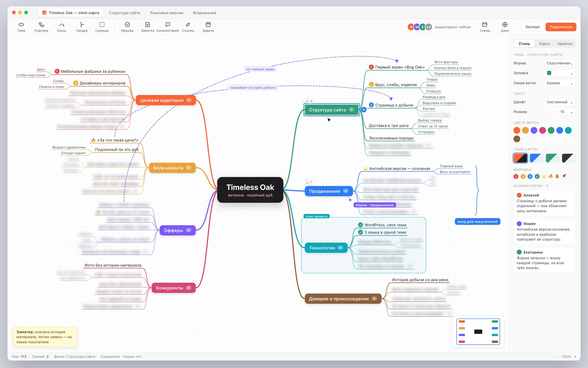
Task: Select the Технологии branch node
Action: [326, 248]
